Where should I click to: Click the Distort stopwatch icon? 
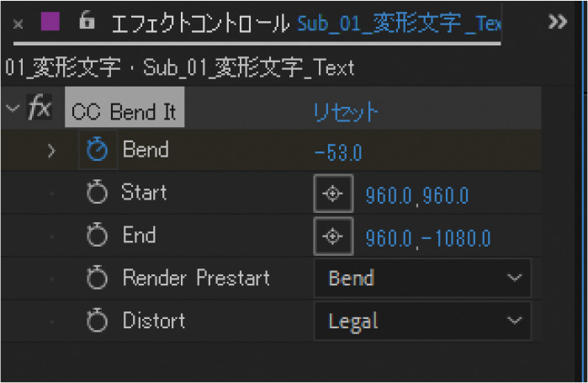coord(98,321)
